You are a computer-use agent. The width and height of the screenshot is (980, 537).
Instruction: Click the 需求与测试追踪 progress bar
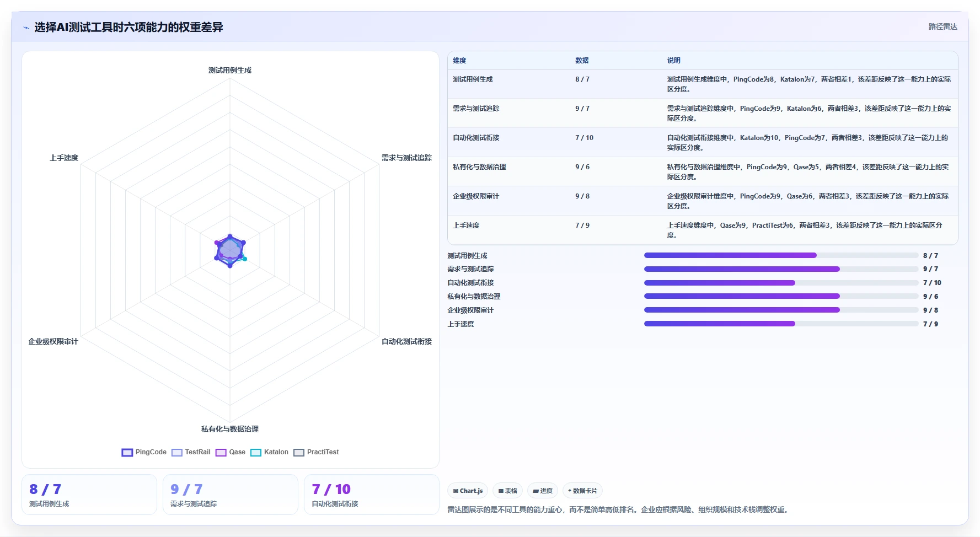(x=781, y=269)
